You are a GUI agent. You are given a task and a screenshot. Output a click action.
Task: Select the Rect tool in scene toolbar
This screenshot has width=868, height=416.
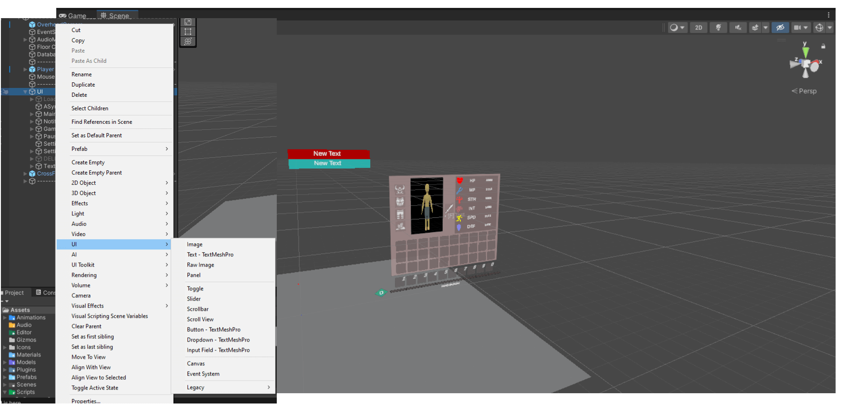188,32
